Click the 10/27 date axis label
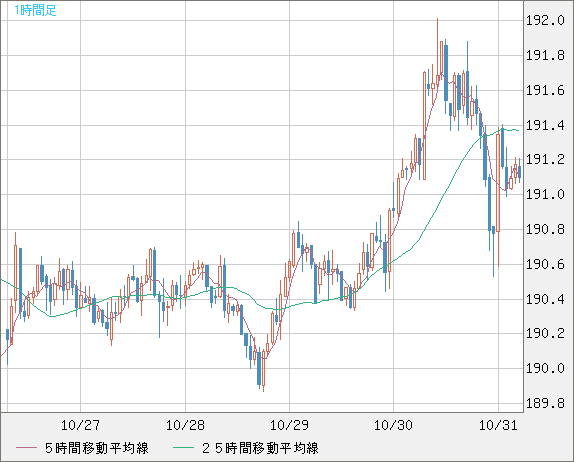Screen dimensions: 574x462 click(80, 425)
